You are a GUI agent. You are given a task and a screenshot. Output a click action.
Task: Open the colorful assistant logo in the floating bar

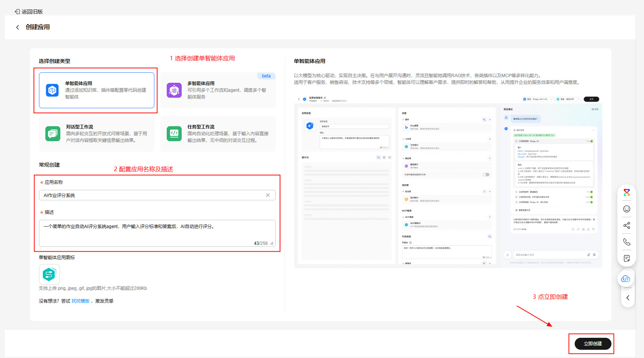click(627, 192)
